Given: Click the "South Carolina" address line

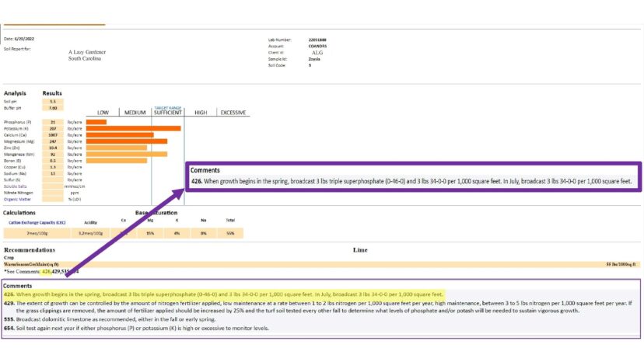Looking at the screenshot, I should pyautogui.click(x=85, y=59).
